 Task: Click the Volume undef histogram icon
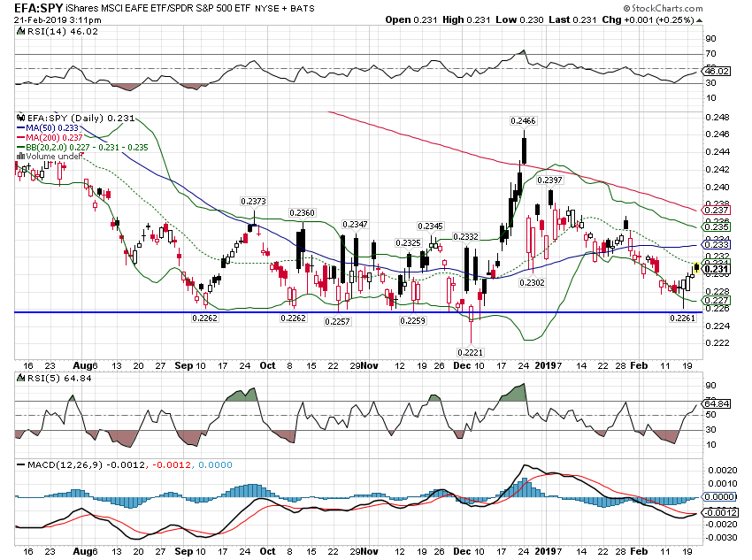coord(20,157)
